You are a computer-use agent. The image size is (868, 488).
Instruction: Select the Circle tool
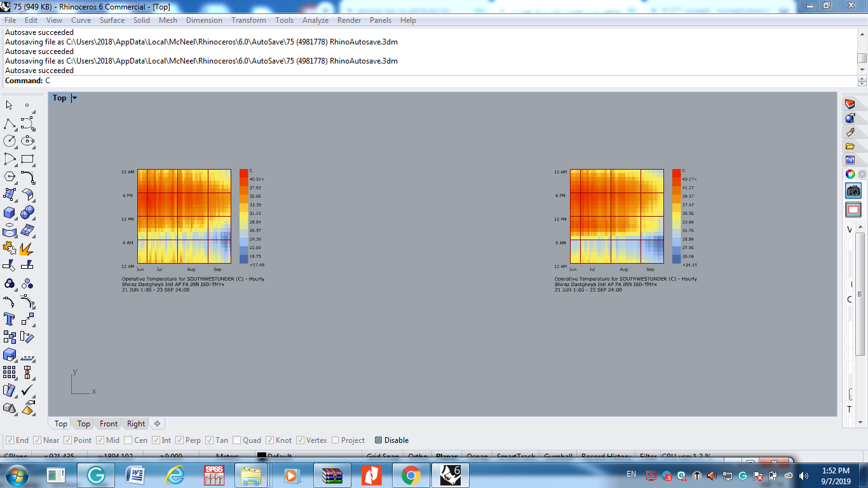pos(10,141)
